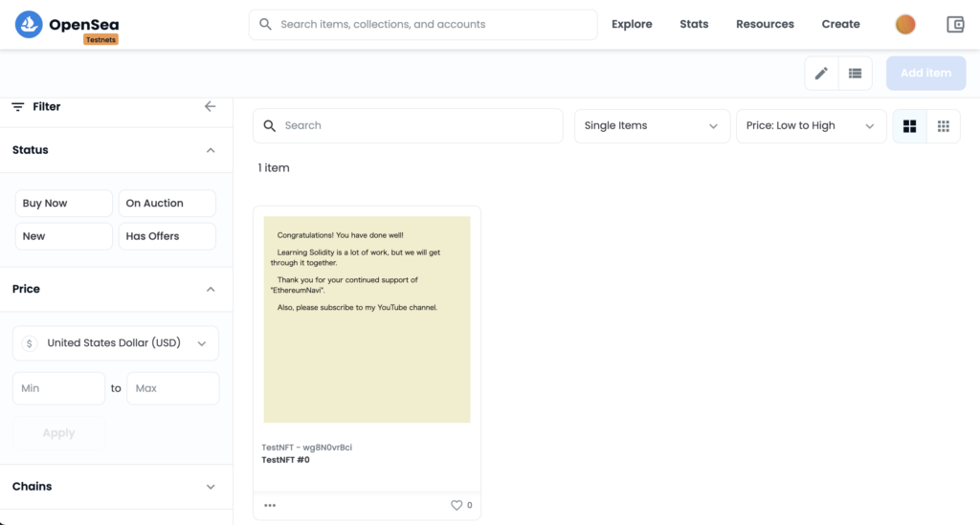Open the orange profile avatar
Screen dimensions: 980x525
(905, 24)
